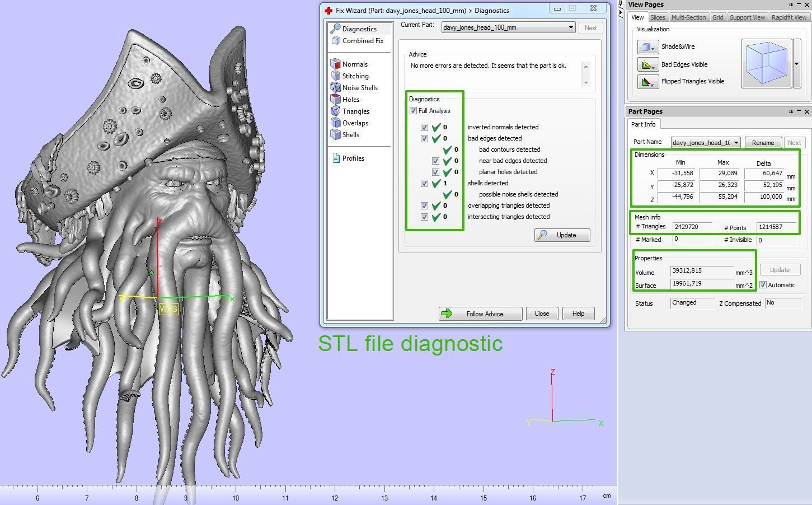The height and width of the screenshot is (505, 812).
Task: Toggle overlapping triangles detected checkbox
Action: pyautogui.click(x=424, y=205)
